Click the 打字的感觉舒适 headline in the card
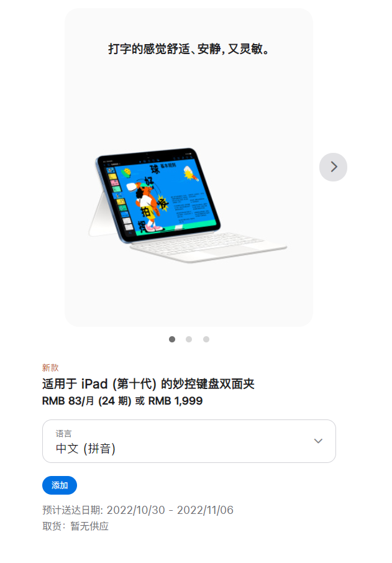Screen dimensions: 392x563 click(x=189, y=48)
